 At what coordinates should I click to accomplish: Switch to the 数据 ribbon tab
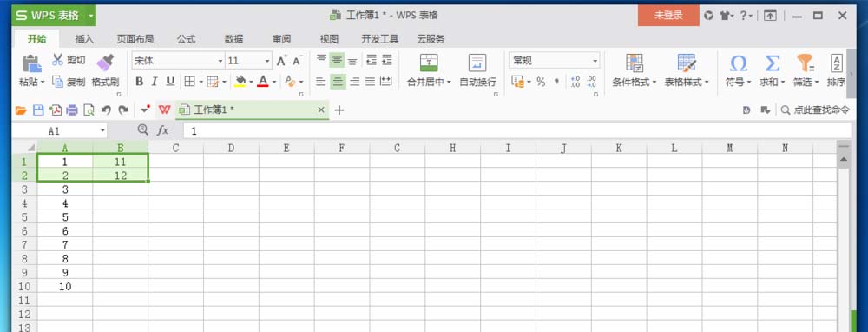(233, 39)
